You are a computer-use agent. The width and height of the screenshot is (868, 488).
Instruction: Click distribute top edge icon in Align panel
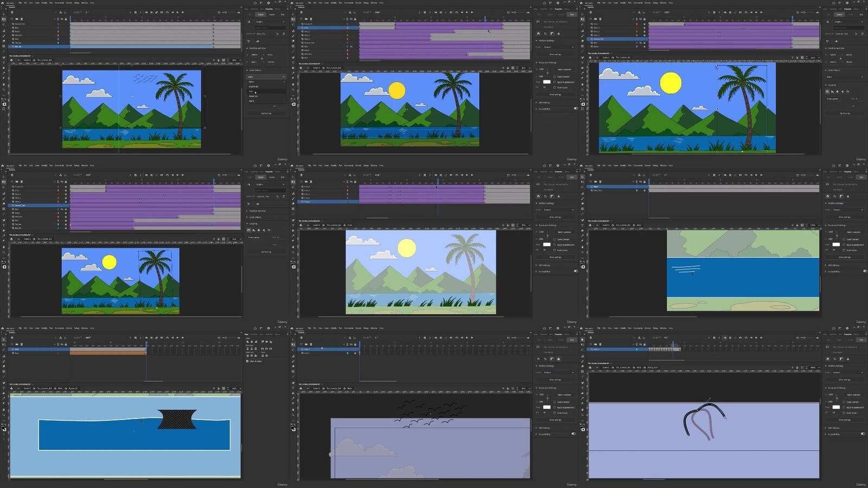247,348
